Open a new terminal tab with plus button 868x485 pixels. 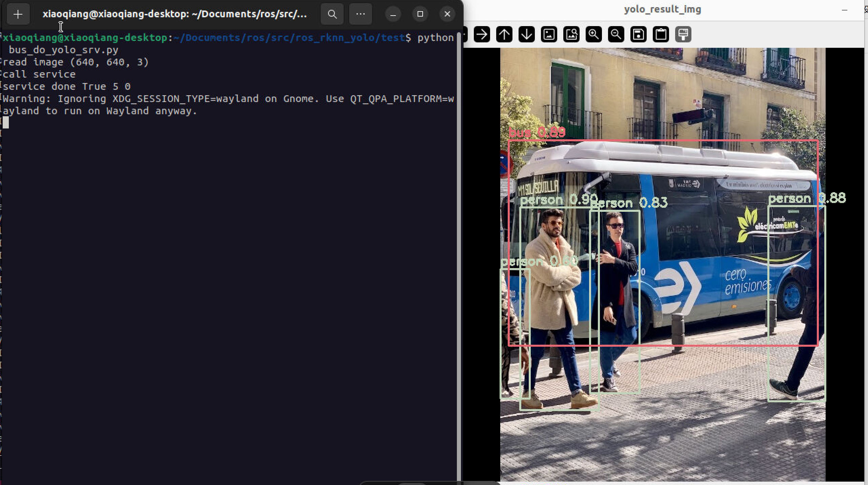click(x=18, y=14)
